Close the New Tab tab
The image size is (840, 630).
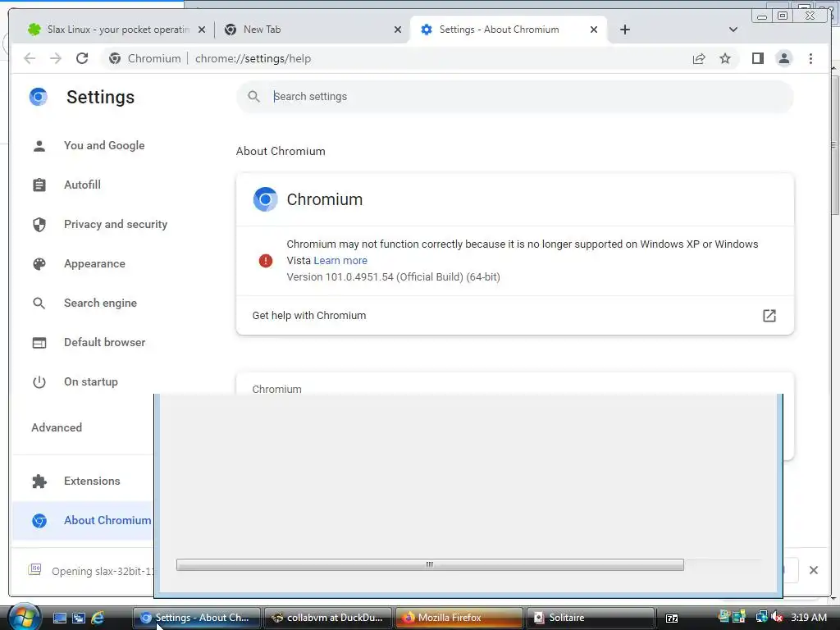(x=398, y=30)
